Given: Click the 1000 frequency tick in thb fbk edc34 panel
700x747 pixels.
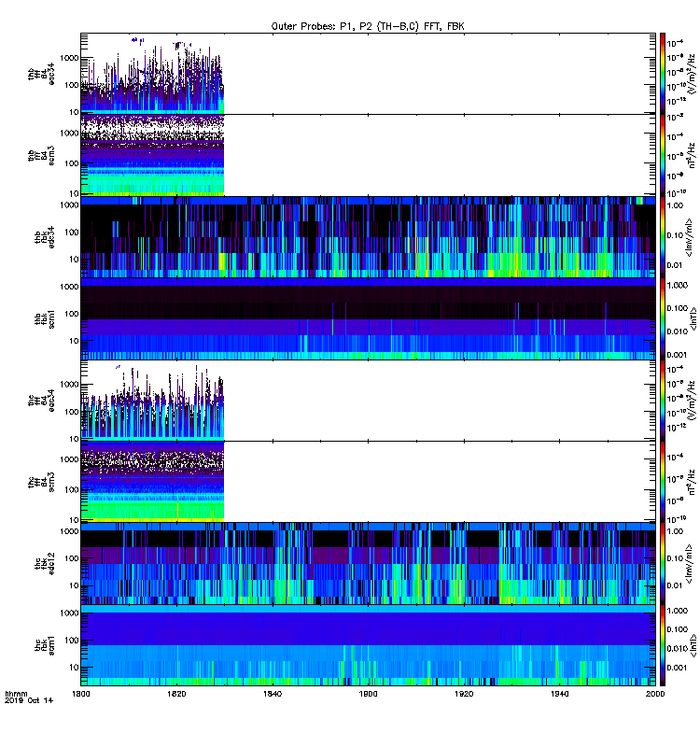Looking at the screenshot, I should [x=69, y=205].
